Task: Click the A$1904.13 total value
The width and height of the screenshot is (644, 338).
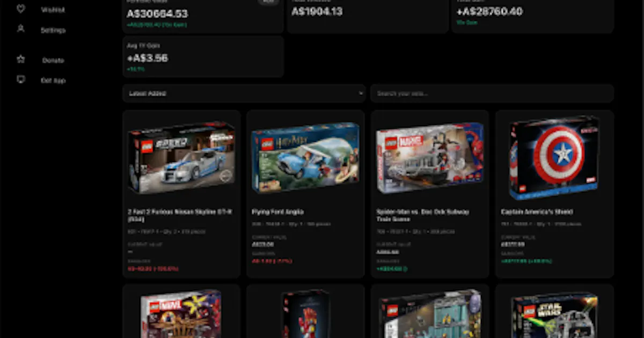Action: click(317, 11)
